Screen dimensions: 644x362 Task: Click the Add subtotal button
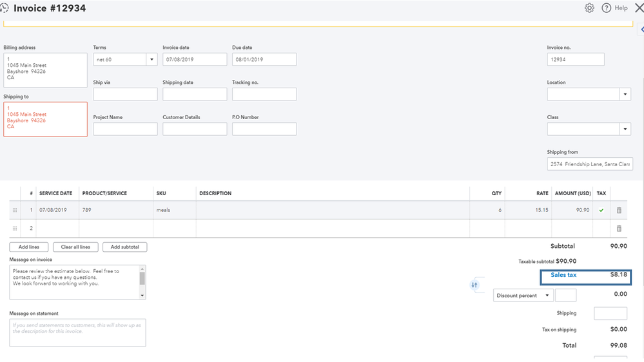tap(124, 247)
